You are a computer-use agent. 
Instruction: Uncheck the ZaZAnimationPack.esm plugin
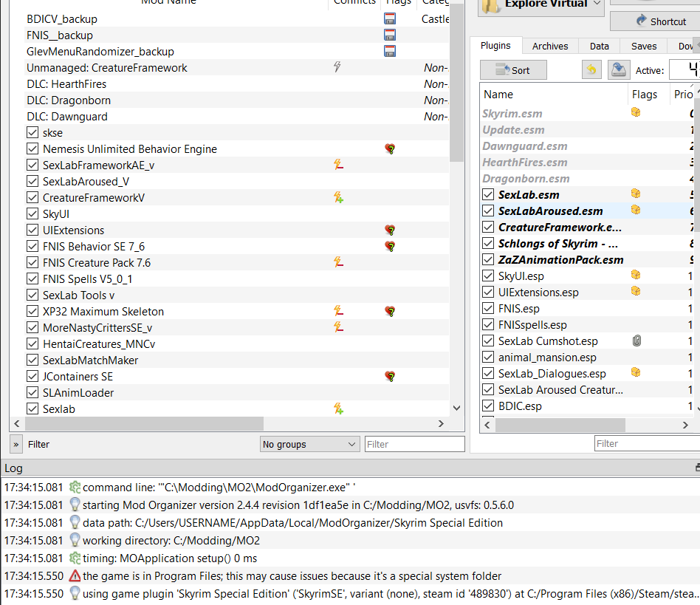pos(488,259)
